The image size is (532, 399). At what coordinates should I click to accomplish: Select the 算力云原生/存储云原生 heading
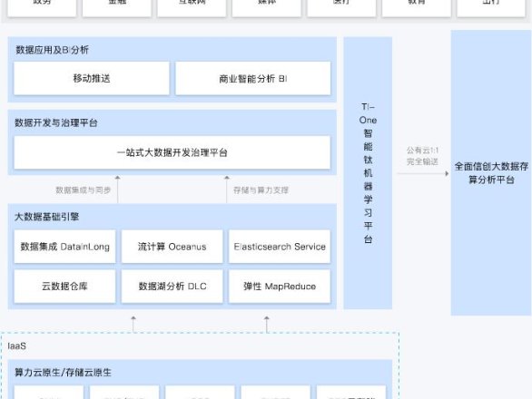63,372
